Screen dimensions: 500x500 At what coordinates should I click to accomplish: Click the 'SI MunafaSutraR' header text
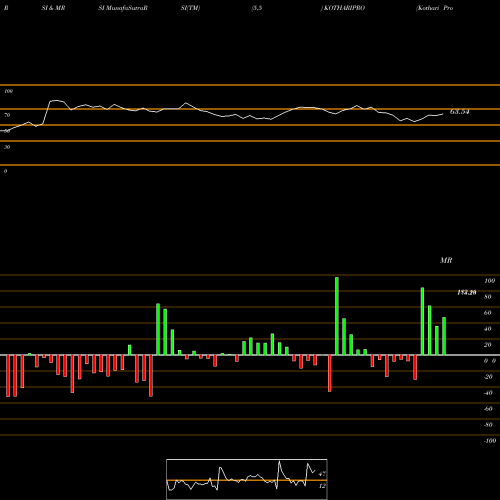(123, 8)
